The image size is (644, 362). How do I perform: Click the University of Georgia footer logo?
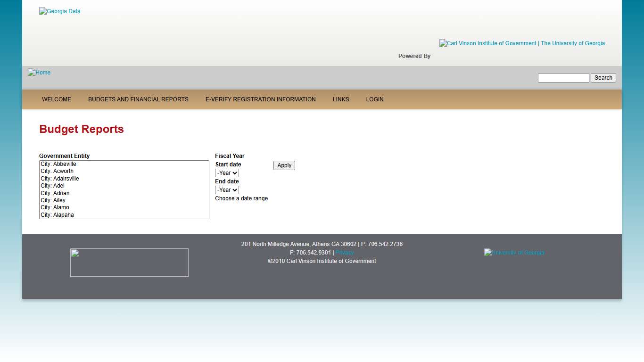(514, 253)
